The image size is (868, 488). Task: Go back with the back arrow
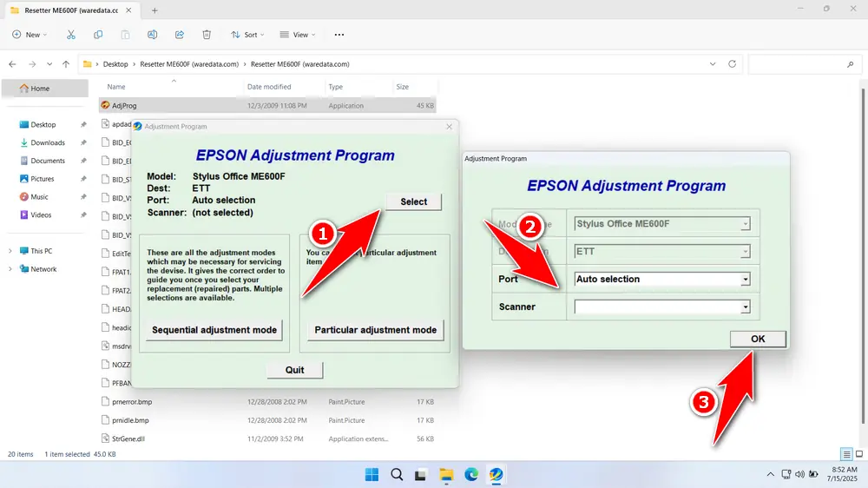point(12,64)
